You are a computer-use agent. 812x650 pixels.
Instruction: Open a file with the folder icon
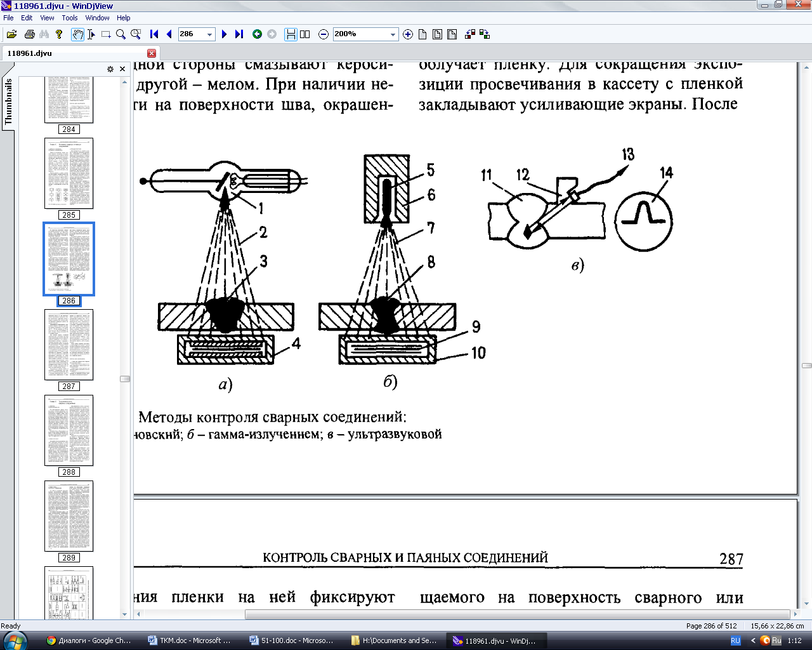(11, 34)
